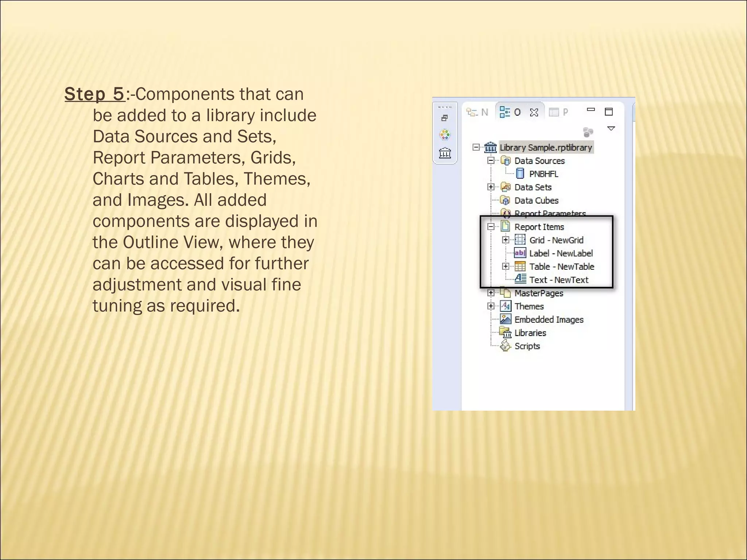Select the Data Cubes label
This screenshot has height=560, width=747.
[x=537, y=201]
